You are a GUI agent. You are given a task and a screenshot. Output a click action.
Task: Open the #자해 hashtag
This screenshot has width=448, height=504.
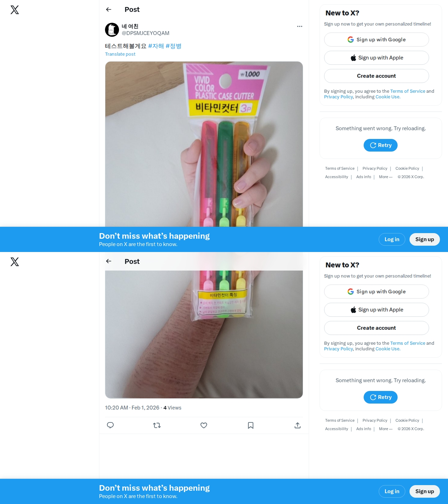tap(156, 46)
